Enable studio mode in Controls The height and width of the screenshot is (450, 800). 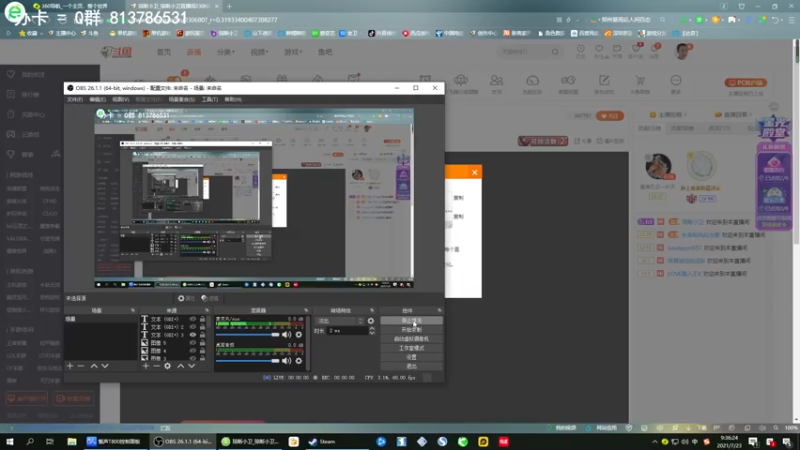click(x=411, y=348)
